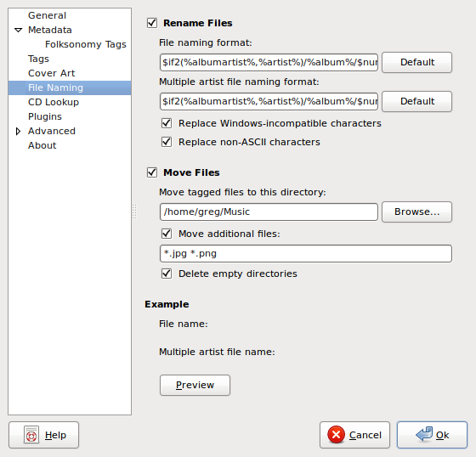Disable the Move Files checkbox

pos(152,172)
